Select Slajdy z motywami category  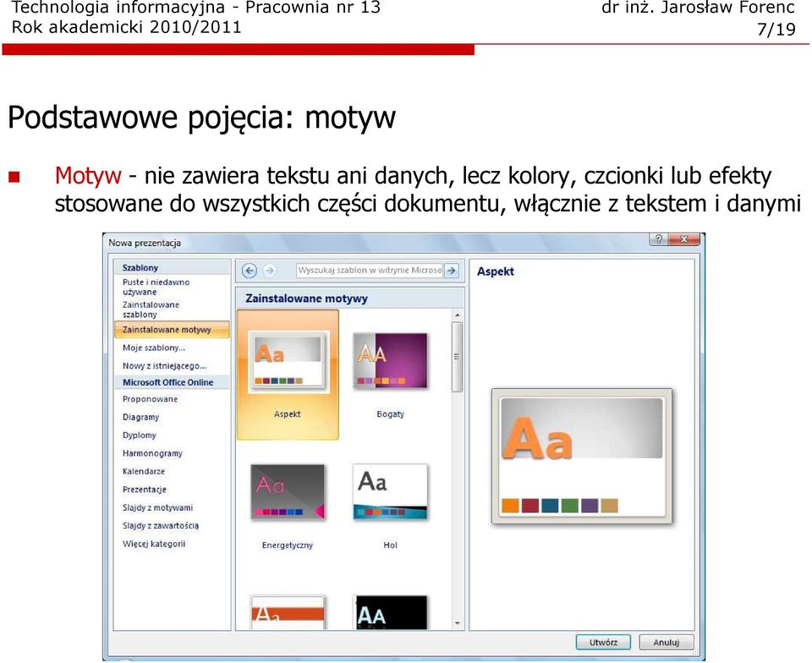pos(158,507)
